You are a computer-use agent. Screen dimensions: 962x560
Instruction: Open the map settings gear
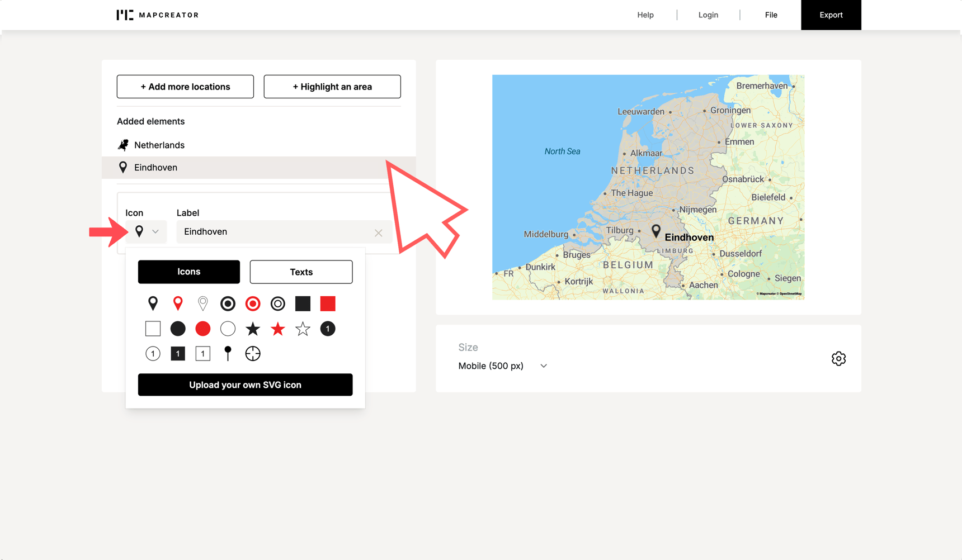[x=838, y=358]
